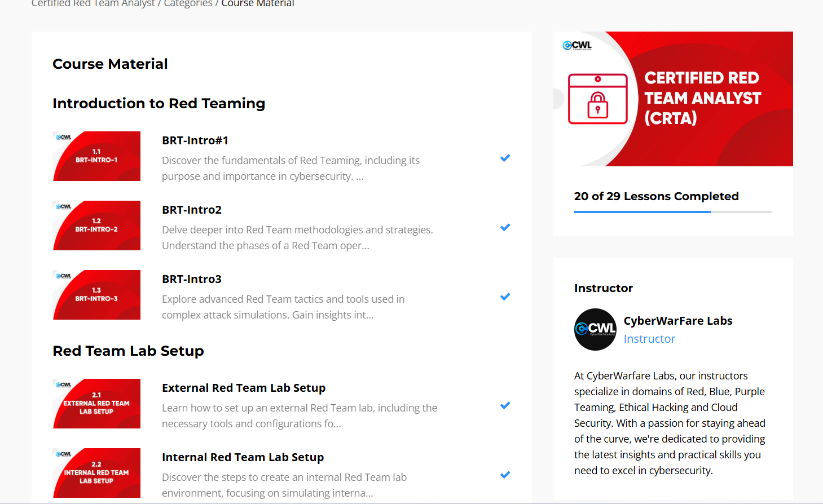Viewport: 823px width, 504px height.
Task: Click the CWL logo on course banner
Action: click(x=577, y=46)
